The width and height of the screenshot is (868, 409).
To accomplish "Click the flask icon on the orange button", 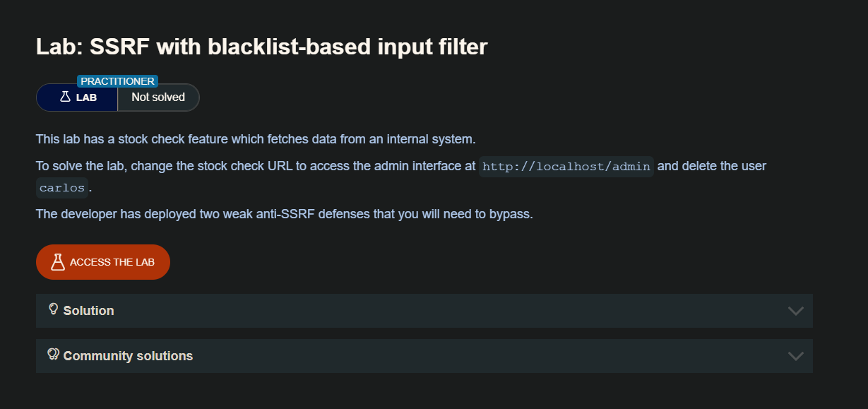I will (58, 262).
